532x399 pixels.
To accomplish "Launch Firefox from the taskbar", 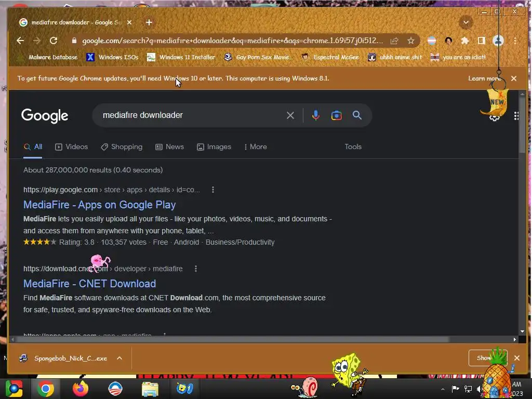I will (81, 389).
